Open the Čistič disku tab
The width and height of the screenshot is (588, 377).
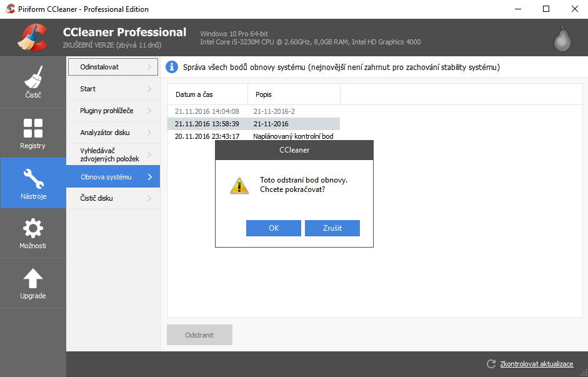(113, 198)
